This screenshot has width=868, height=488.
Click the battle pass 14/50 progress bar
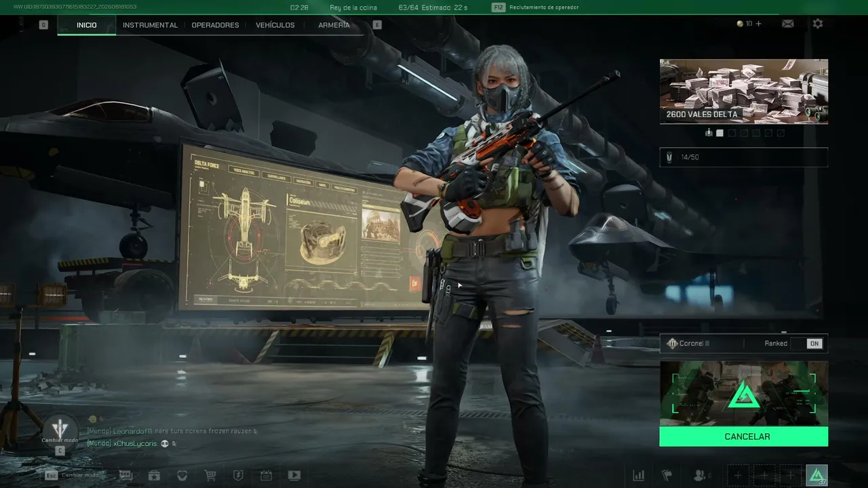[744, 157]
